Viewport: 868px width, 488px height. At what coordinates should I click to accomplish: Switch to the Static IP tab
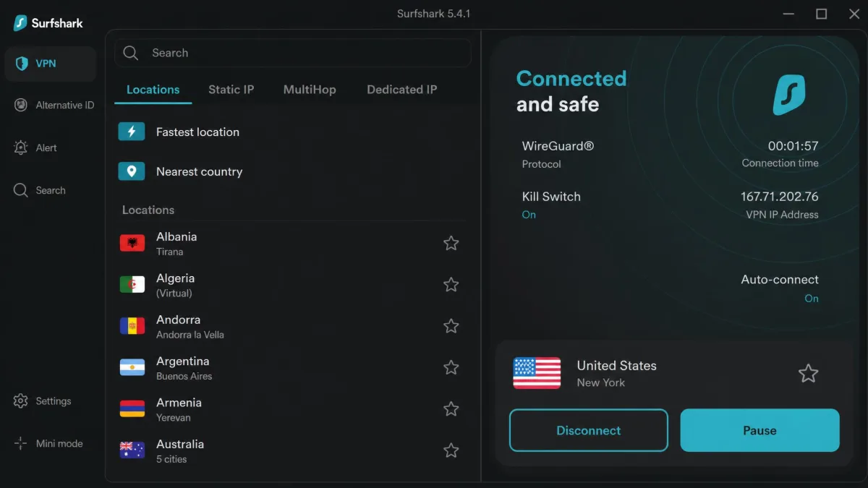[x=231, y=90]
